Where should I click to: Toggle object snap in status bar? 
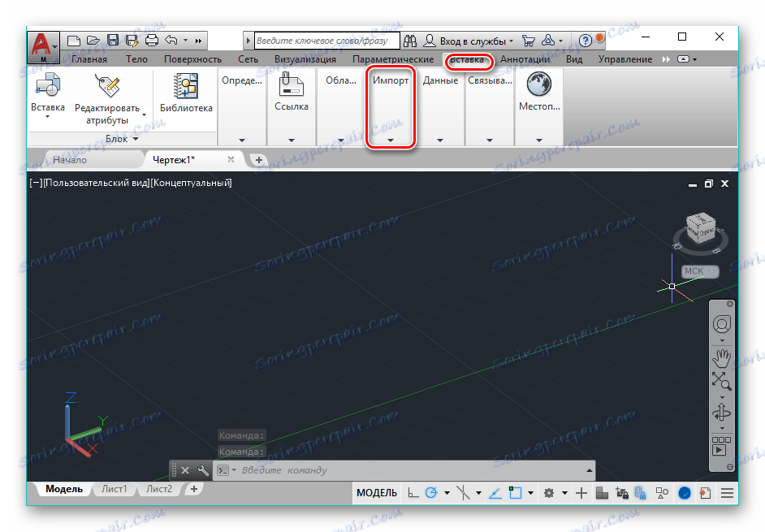click(515, 493)
